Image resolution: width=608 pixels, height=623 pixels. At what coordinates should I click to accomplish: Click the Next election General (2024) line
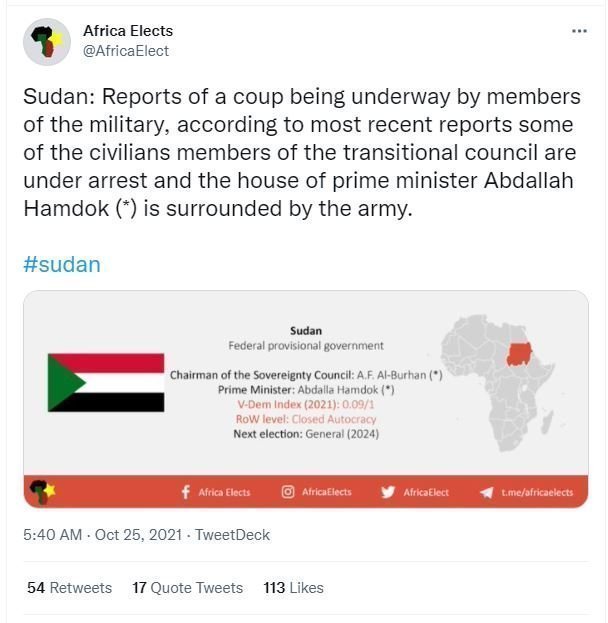tap(306, 434)
